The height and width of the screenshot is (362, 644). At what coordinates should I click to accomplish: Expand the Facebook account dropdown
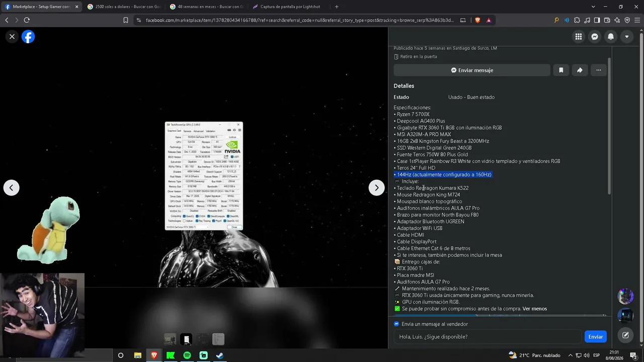pyautogui.click(x=627, y=37)
